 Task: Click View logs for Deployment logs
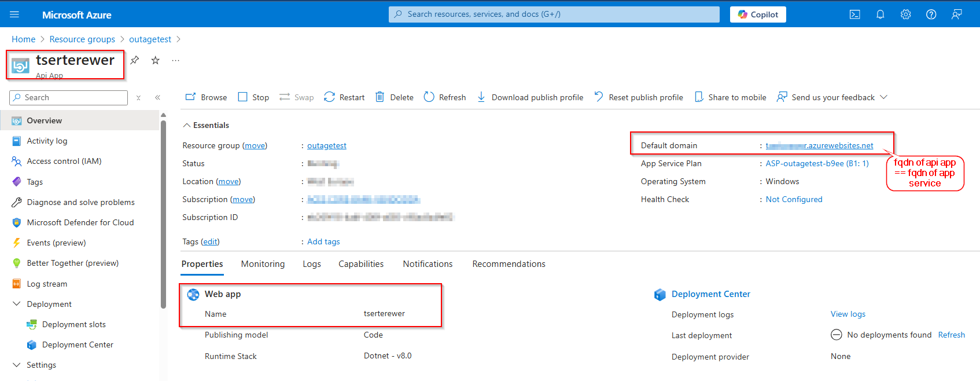point(848,314)
